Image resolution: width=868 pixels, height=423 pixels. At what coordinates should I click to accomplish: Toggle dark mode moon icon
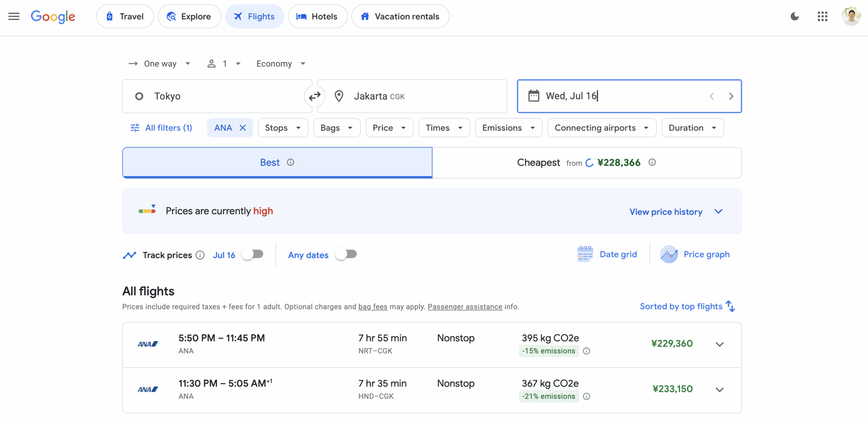click(x=794, y=16)
